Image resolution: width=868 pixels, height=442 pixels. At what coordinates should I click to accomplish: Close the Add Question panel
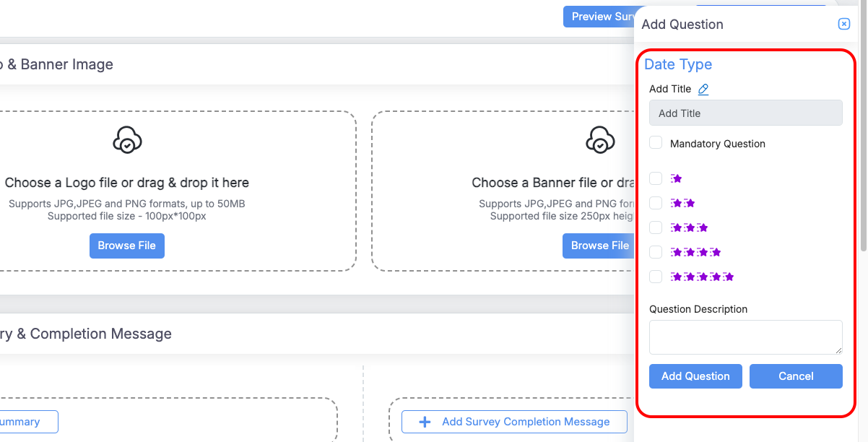coord(843,24)
